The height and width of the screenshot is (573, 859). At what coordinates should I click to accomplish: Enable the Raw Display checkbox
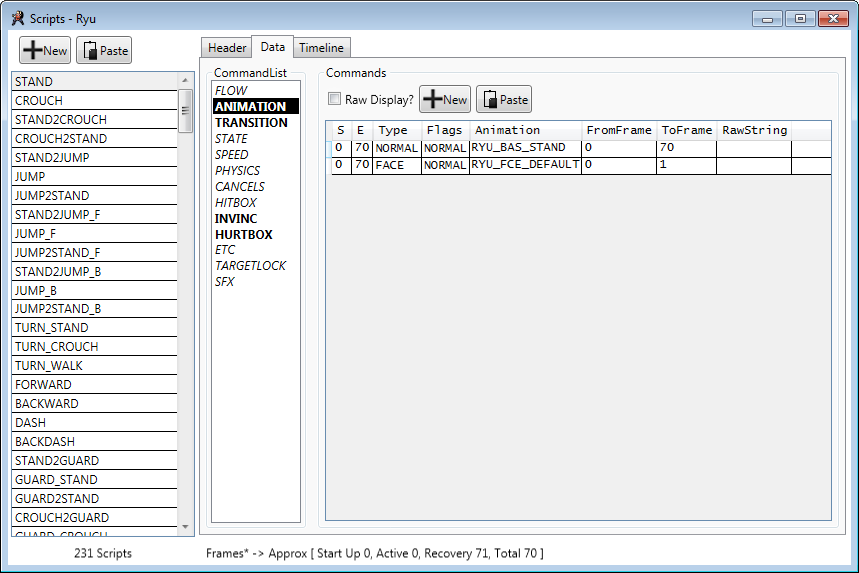pyautogui.click(x=335, y=100)
